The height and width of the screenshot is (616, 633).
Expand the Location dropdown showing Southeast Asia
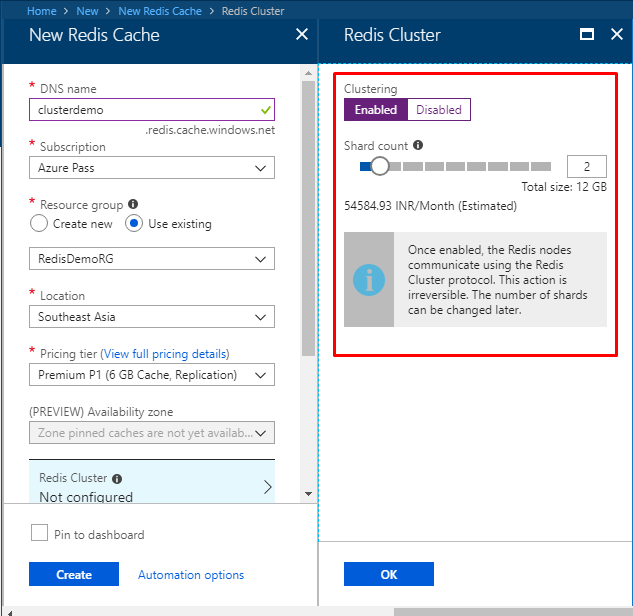coord(152,316)
